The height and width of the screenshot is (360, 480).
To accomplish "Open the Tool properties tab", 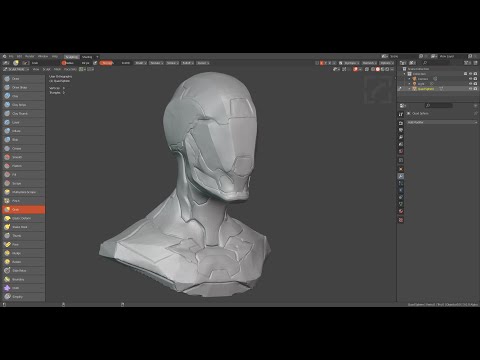I will (401, 114).
